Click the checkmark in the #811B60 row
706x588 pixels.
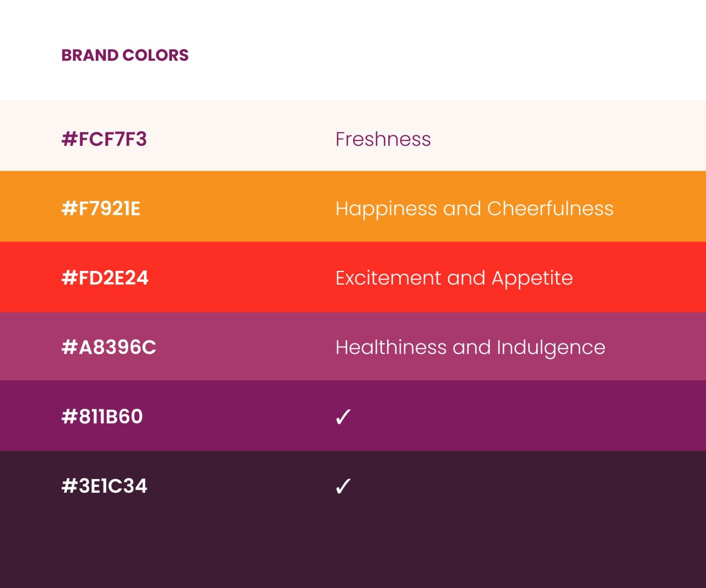pos(343,416)
